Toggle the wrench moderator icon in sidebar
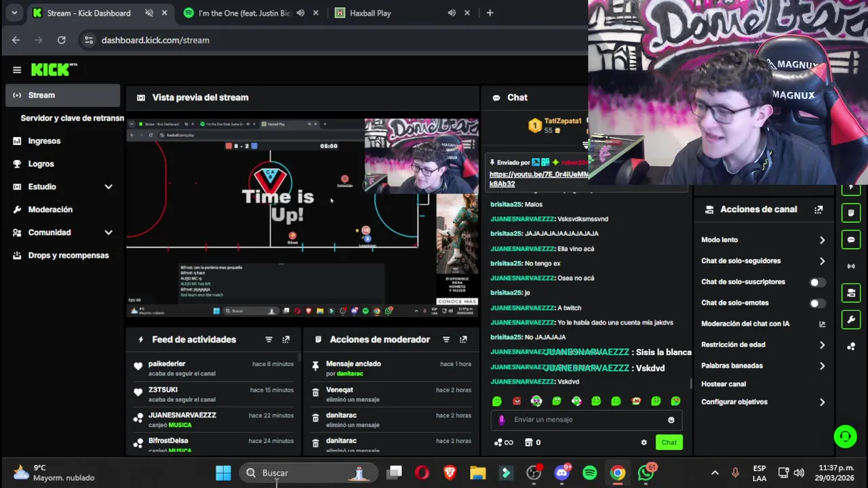Image resolution: width=868 pixels, height=488 pixels. [851, 319]
